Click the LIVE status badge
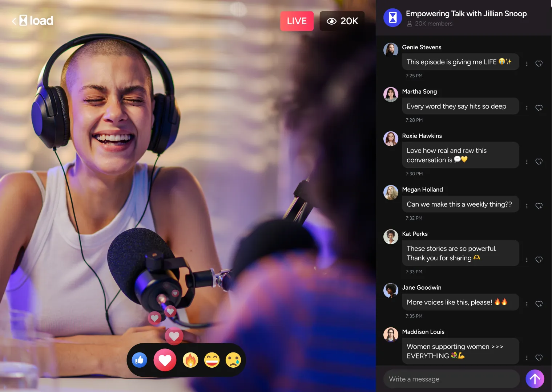Image resolution: width=552 pixels, height=392 pixels. pyautogui.click(x=297, y=21)
